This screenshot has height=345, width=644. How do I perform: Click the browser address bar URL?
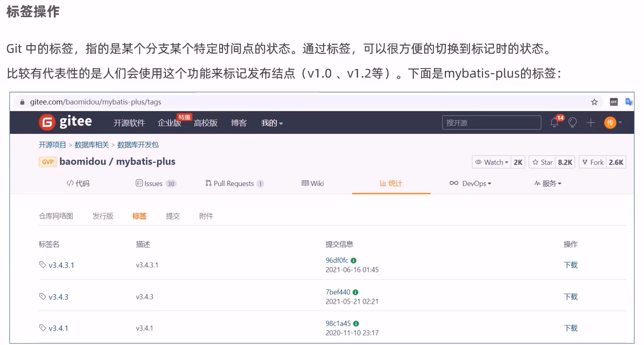[96, 102]
